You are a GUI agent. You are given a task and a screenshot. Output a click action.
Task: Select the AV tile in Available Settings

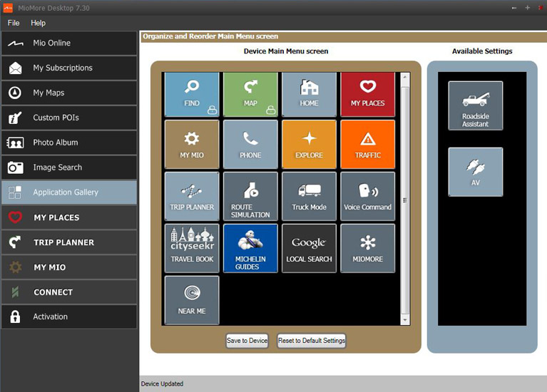coord(476,172)
